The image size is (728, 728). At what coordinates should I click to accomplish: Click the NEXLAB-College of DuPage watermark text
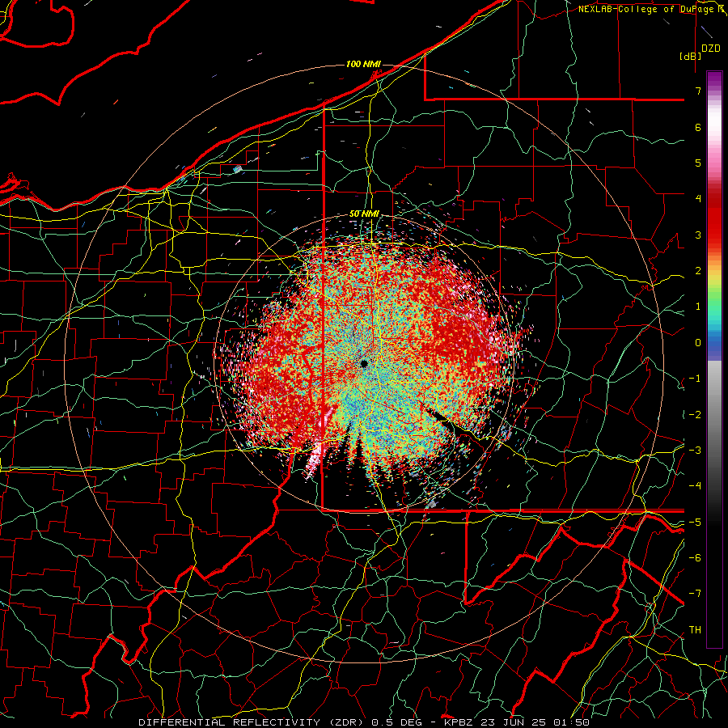[x=650, y=9]
